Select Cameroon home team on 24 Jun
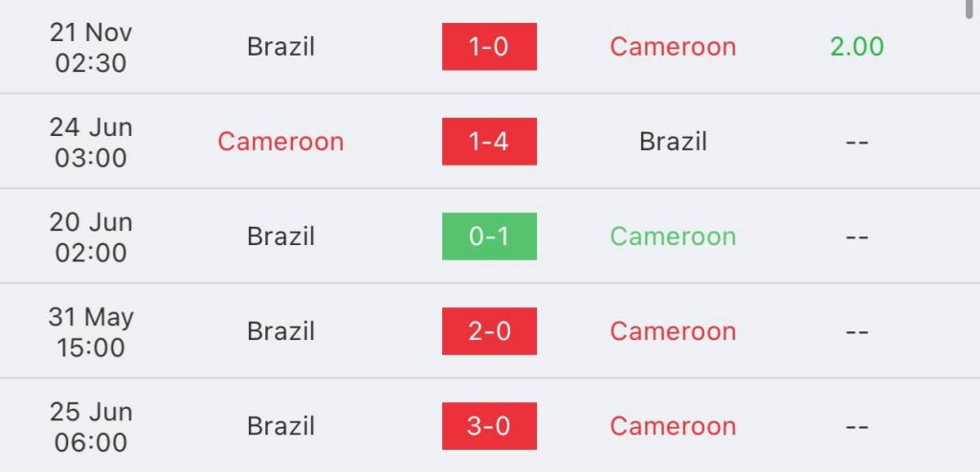 tap(280, 142)
